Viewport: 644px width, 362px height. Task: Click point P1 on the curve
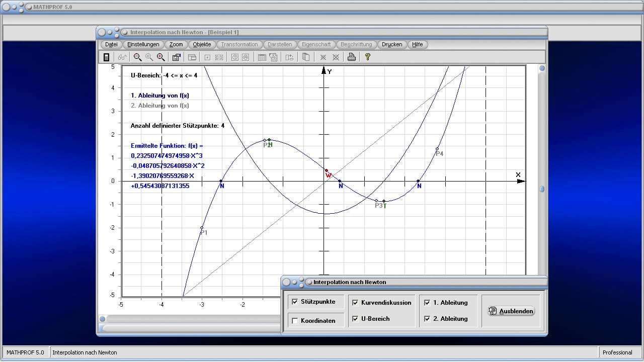202,228
